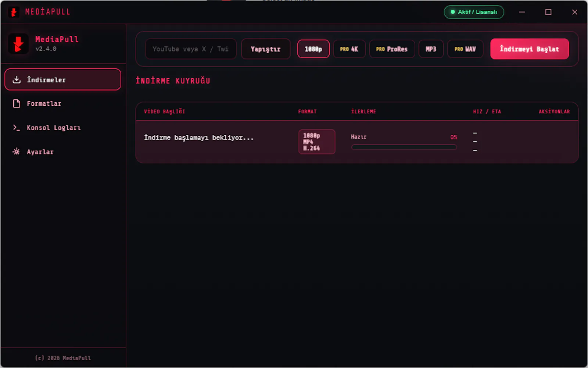Select the PRO ProRes format option
This screenshot has height=368, width=588.
point(392,49)
